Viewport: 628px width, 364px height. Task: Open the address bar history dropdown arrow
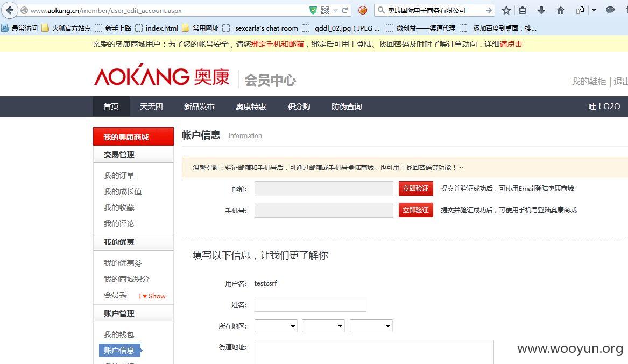point(335,11)
